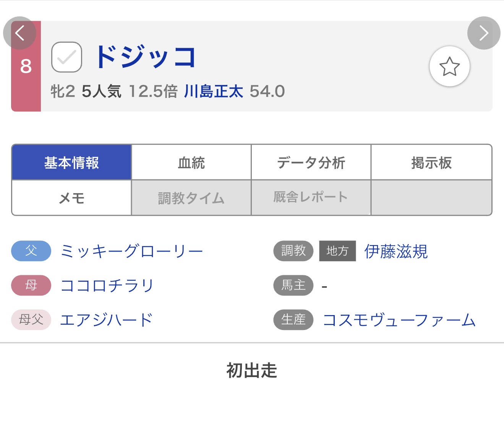504x439 pixels.
Task: Switch to the データ分析 tab
Action: pos(311,163)
